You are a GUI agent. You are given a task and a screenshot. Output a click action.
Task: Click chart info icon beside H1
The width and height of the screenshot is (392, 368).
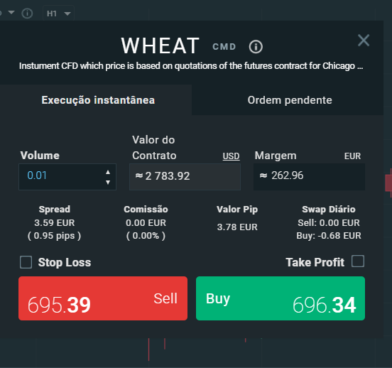(x=27, y=13)
